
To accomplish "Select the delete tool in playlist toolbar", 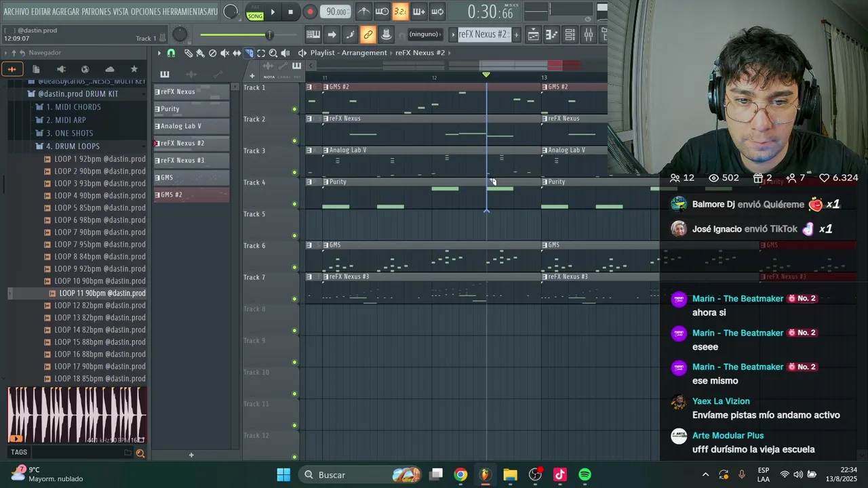I will [x=212, y=53].
